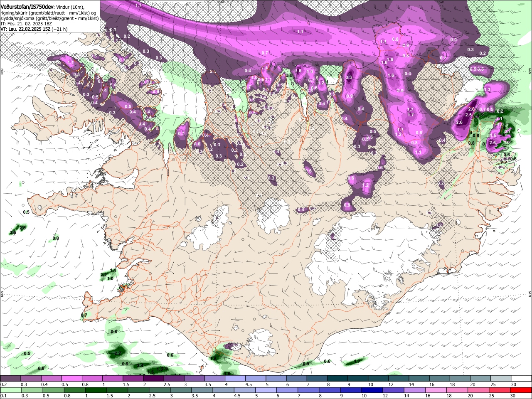Image resolution: width=532 pixels, height=399 pixels.
Task: Pick the white snow-scale swatch after 30
Action: (x=522, y=379)
